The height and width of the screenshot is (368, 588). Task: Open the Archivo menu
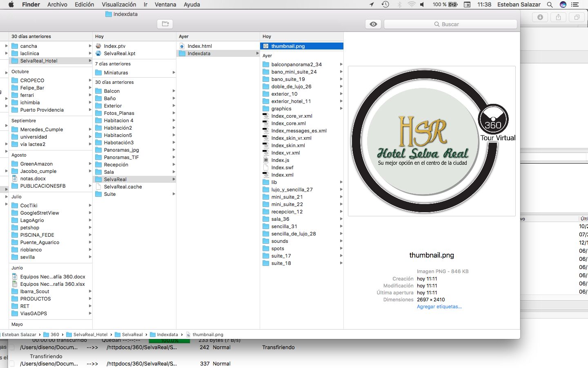pyautogui.click(x=57, y=4)
